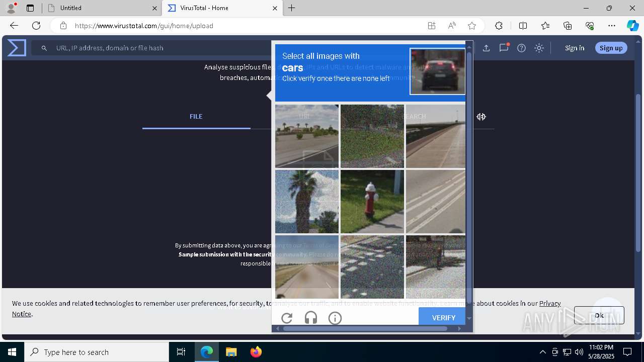Viewport: 644px width, 362px height.
Task: Select captcha tile with noisy crosswalk
Action: tap(372, 267)
